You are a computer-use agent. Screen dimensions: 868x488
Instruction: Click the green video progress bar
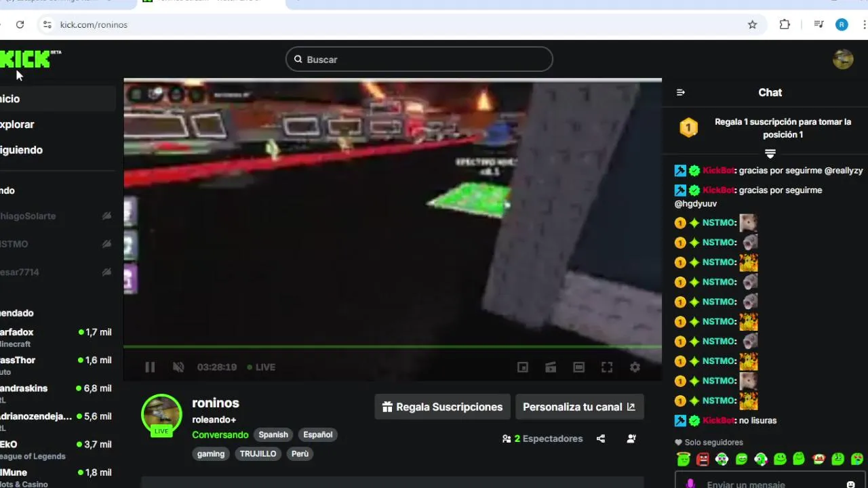[x=393, y=347]
